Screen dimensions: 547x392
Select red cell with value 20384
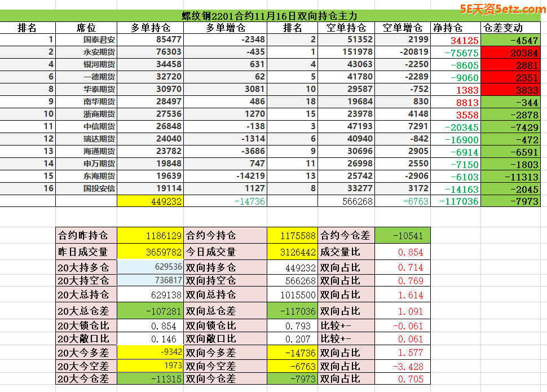(513, 52)
